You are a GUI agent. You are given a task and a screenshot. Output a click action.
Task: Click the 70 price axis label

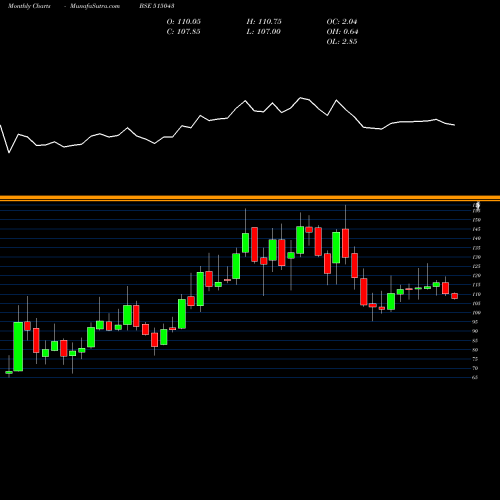click(476, 368)
